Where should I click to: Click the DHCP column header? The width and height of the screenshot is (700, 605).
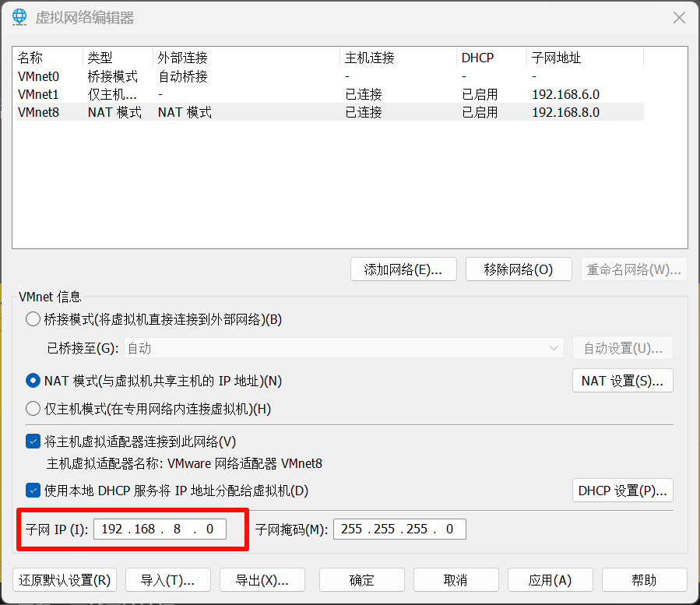[492, 58]
